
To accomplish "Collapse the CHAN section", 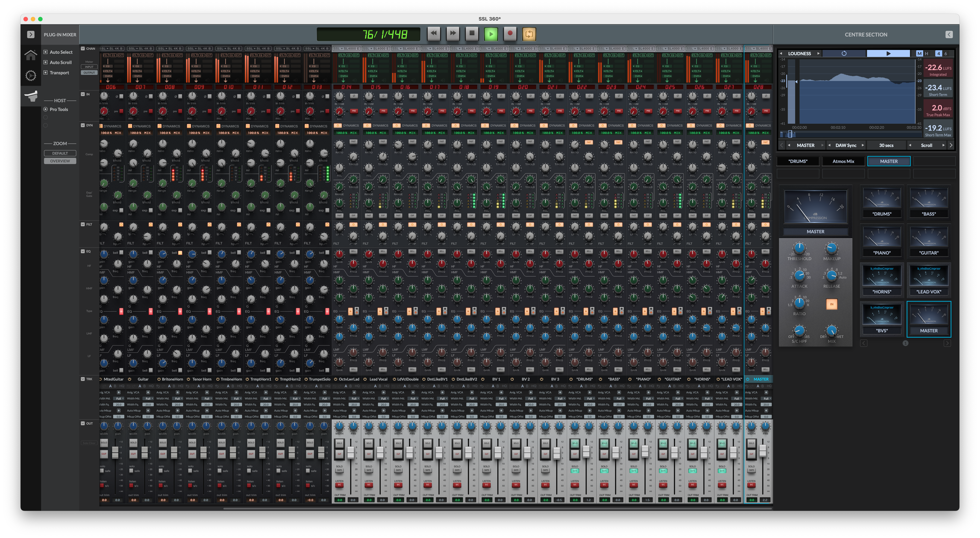I will coord(83,49).
